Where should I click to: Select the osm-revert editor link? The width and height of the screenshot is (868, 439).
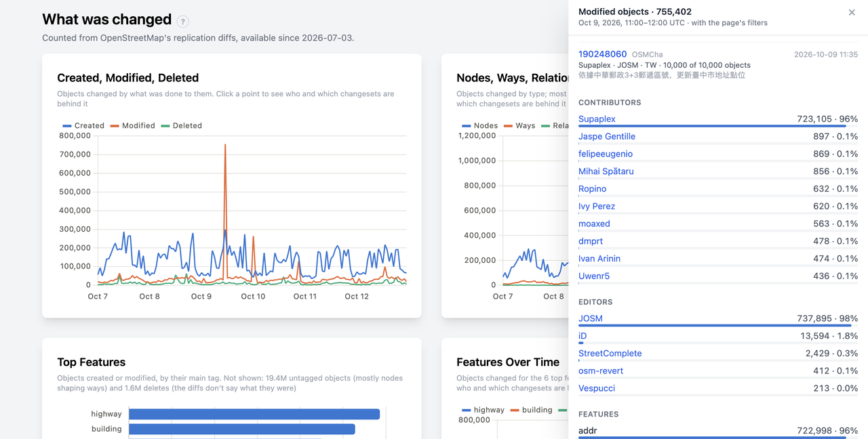click(x=601, y=371)
